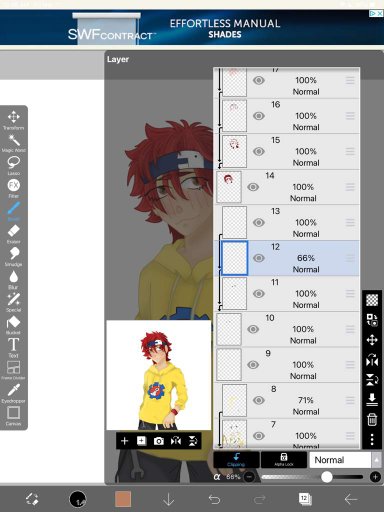
Task: Select the Smudge tool
Action: click(x=14, y=256)
